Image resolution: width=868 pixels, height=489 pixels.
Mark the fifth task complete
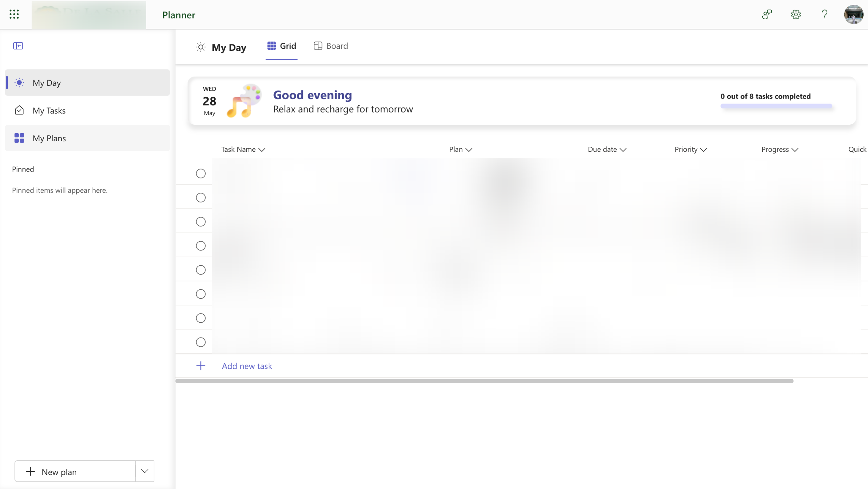coord(201,270)
